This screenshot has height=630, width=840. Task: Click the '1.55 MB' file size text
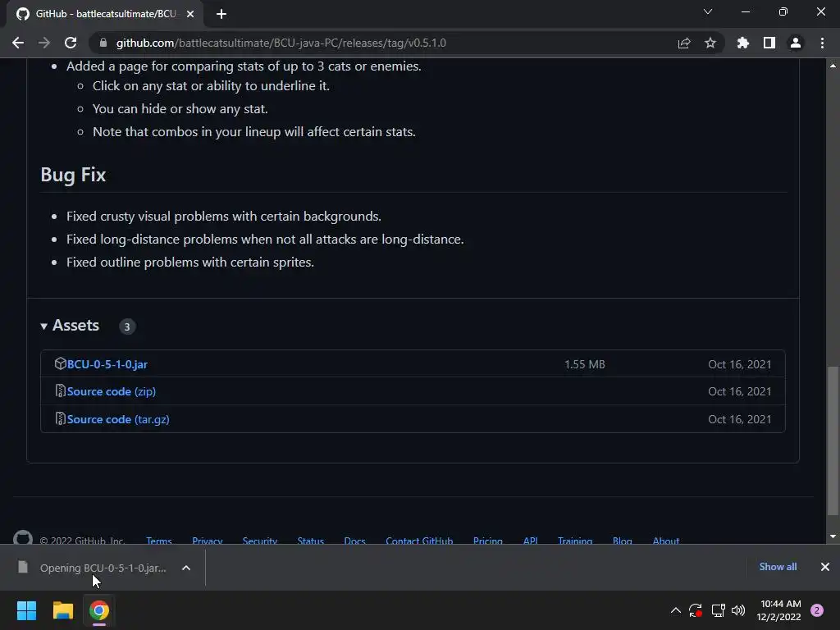tap(584, 364)
